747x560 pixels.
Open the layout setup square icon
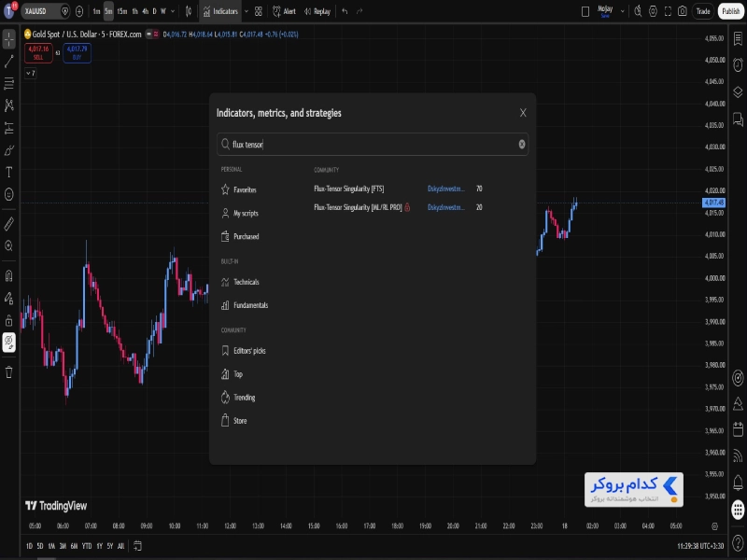click(x=585, y=11)
